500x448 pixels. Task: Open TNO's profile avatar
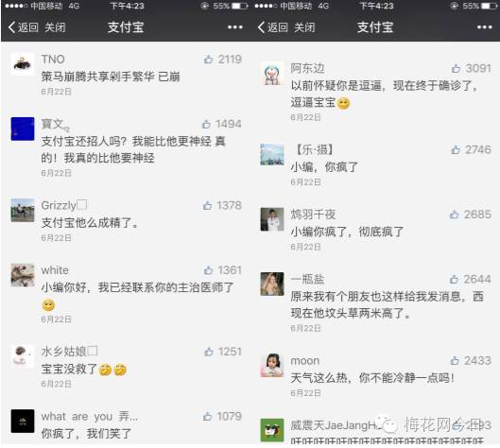[23, 64]
